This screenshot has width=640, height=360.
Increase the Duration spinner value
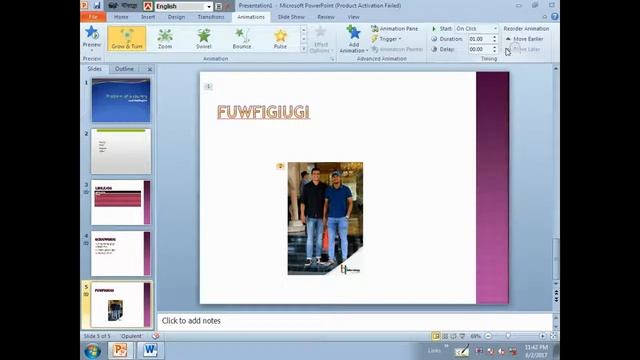click(x=495, y=37)
